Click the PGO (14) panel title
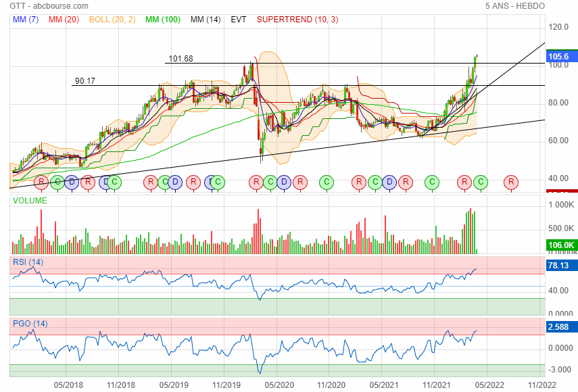 pyautogui.click(x=30, y=324)
